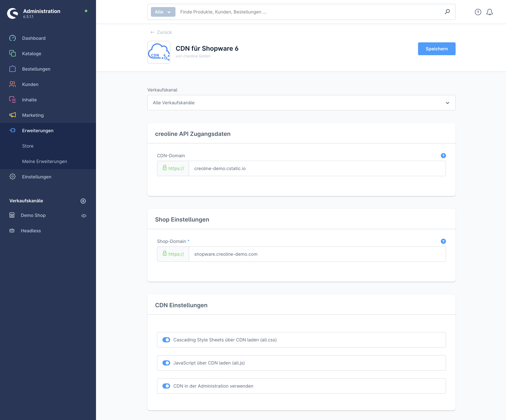Image resolution: width=506 pixels, height=420 pixels.
Task: Click the CDN Einstellungen heading
Action: click(x=181, y=305)
